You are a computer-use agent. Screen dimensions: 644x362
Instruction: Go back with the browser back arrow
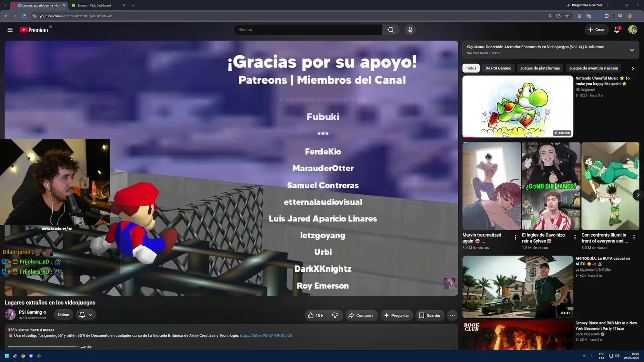pos(6,16)
